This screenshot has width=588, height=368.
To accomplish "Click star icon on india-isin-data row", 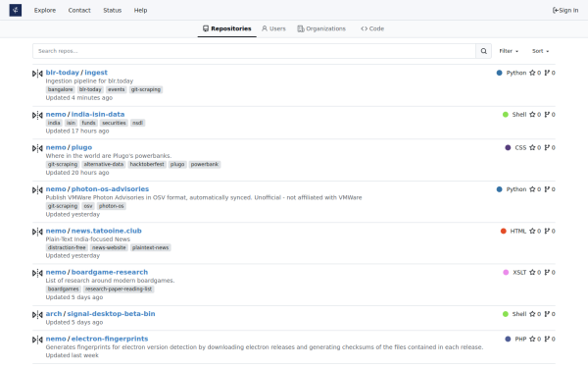I will (x=532, y=115).
